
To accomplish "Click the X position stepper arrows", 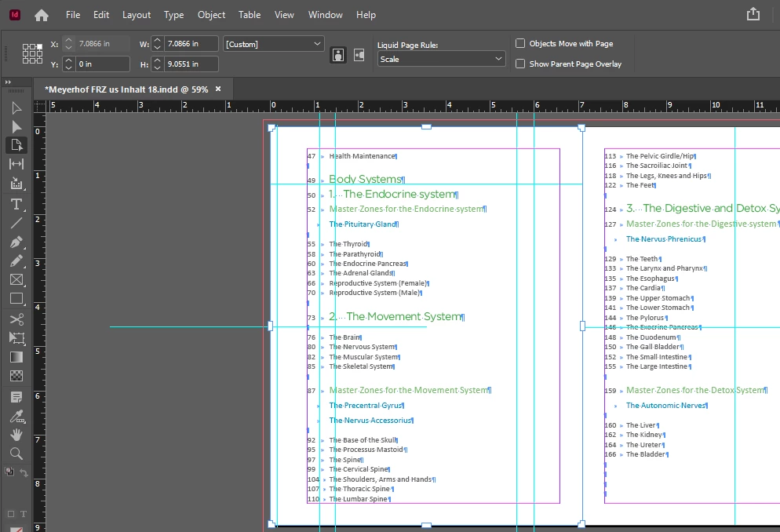I will pyautogui.click(x=68, y=44).
